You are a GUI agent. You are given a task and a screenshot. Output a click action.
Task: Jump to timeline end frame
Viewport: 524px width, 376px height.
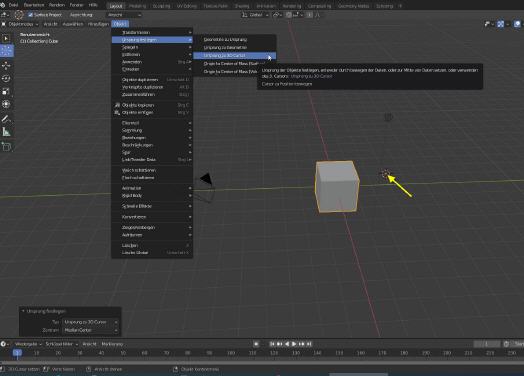309,344
